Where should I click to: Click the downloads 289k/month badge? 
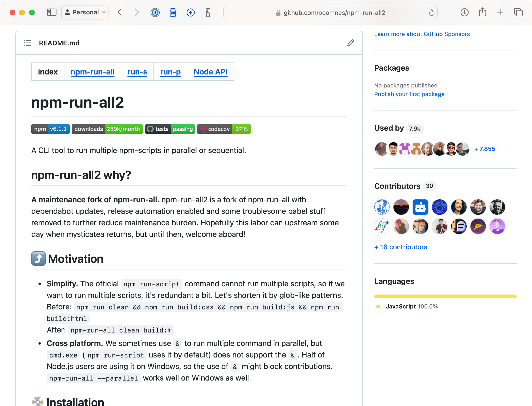[107, 129]
